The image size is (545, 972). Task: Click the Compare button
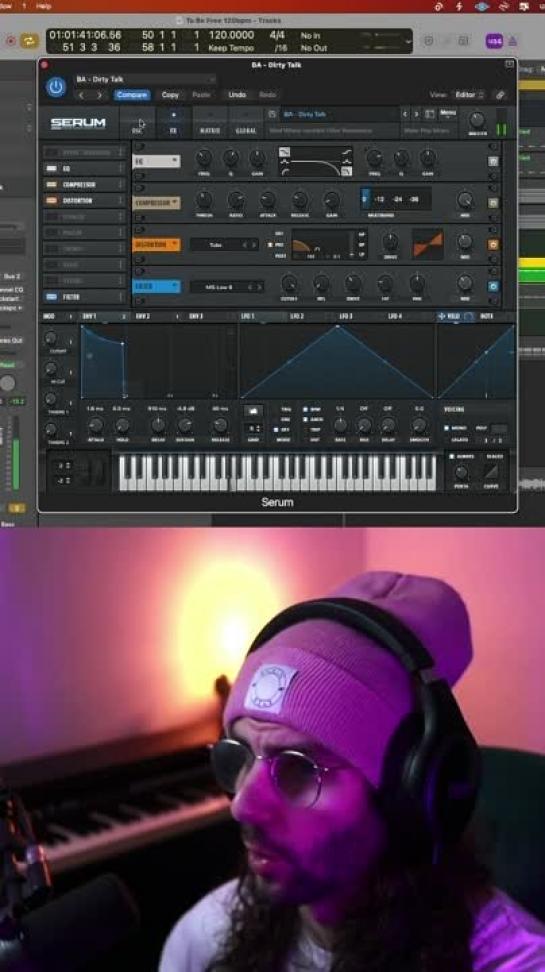(x=131, y=95)
